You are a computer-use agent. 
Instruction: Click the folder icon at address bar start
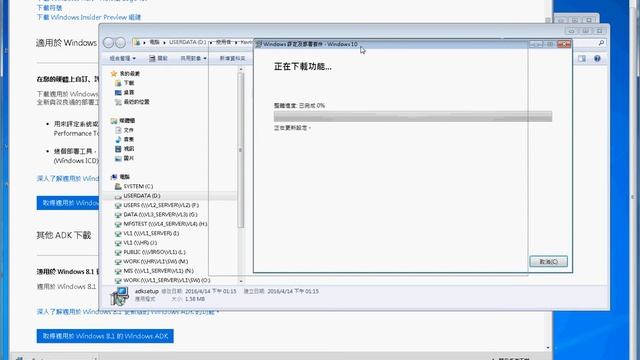138,42
